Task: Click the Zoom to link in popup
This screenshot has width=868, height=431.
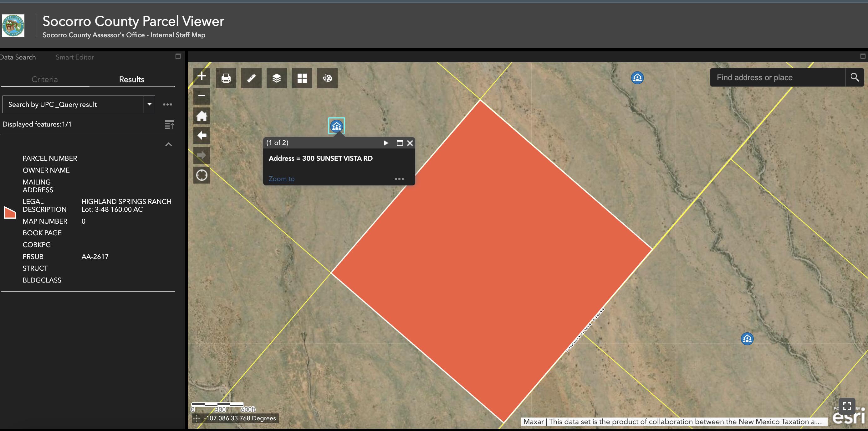Action: [281, 179]
